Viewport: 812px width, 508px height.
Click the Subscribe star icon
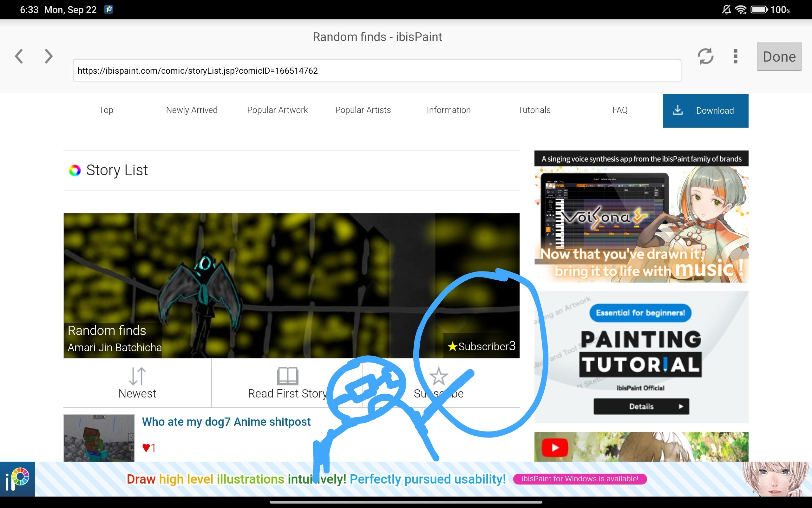click(x=438, y=376)
